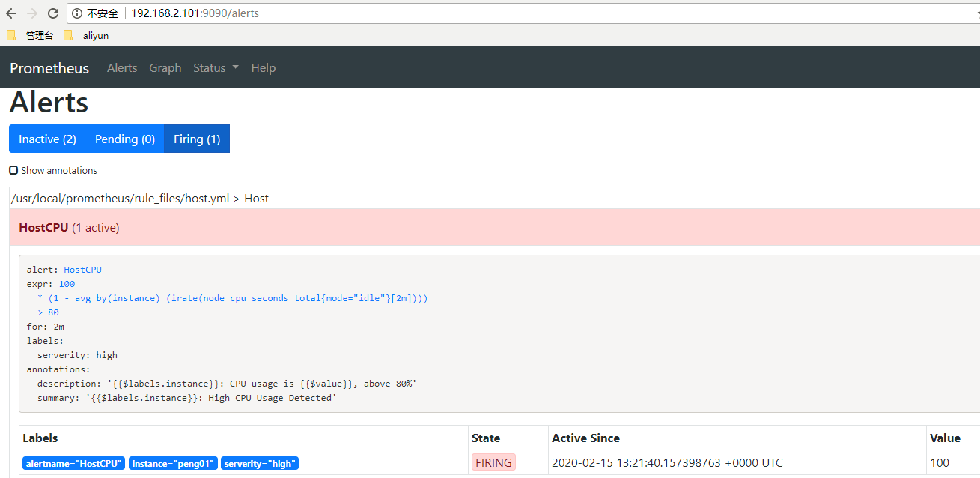Screen dimensions: 980x478
Task: Click the browser forward arrow
Action: tap(32, 13)
